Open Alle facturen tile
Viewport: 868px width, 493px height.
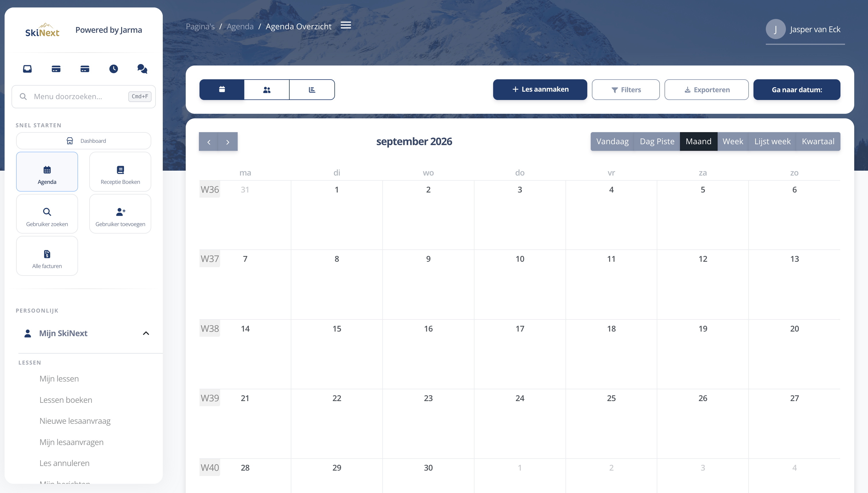pos(47,256)
